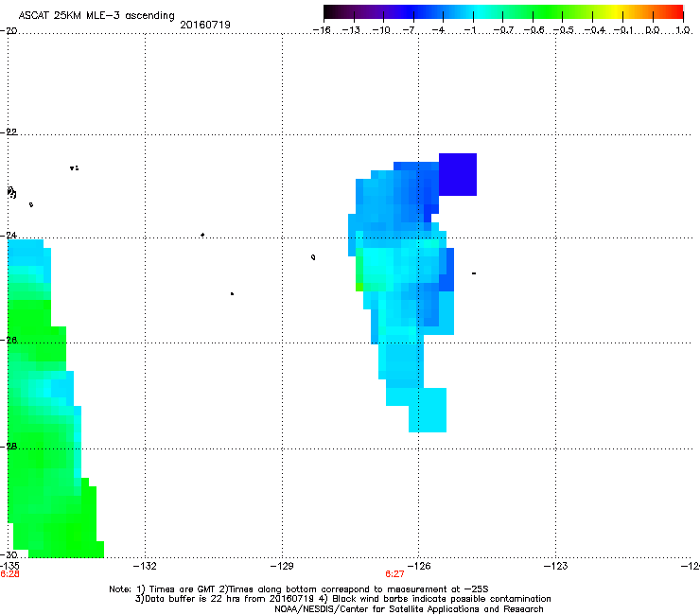The image size is (700, 615).
Task: Click the -22 latitude axis label
Action: coord(9,132)
